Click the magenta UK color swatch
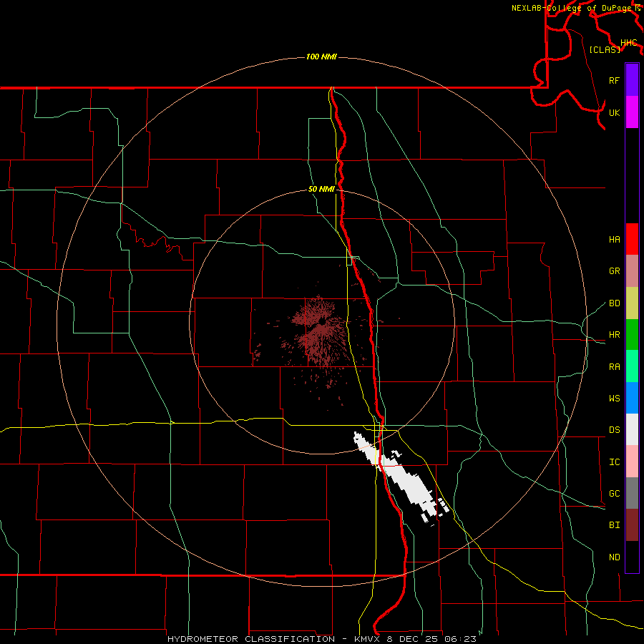The width and height of the screenshot is (644, 644). [632, 112]
